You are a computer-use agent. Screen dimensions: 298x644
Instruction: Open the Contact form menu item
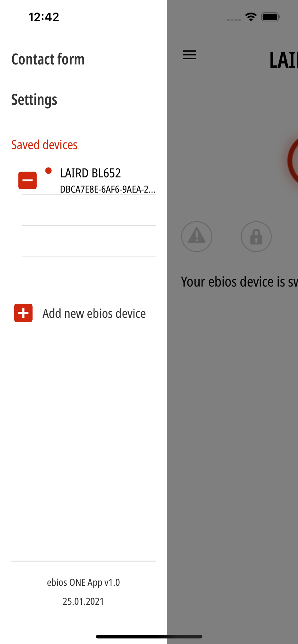click(x=48, y=59)
